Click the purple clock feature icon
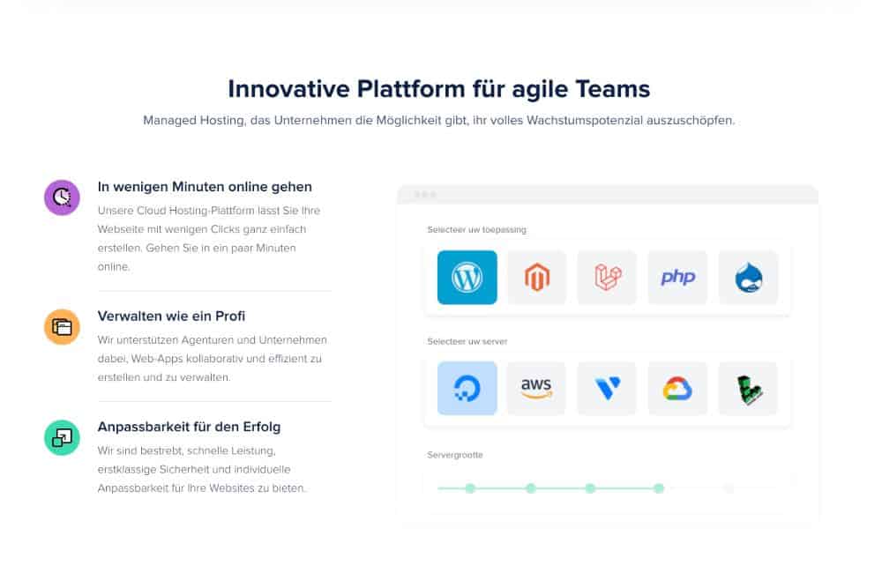Screen dimensions: 882x588 coord(62,197)
